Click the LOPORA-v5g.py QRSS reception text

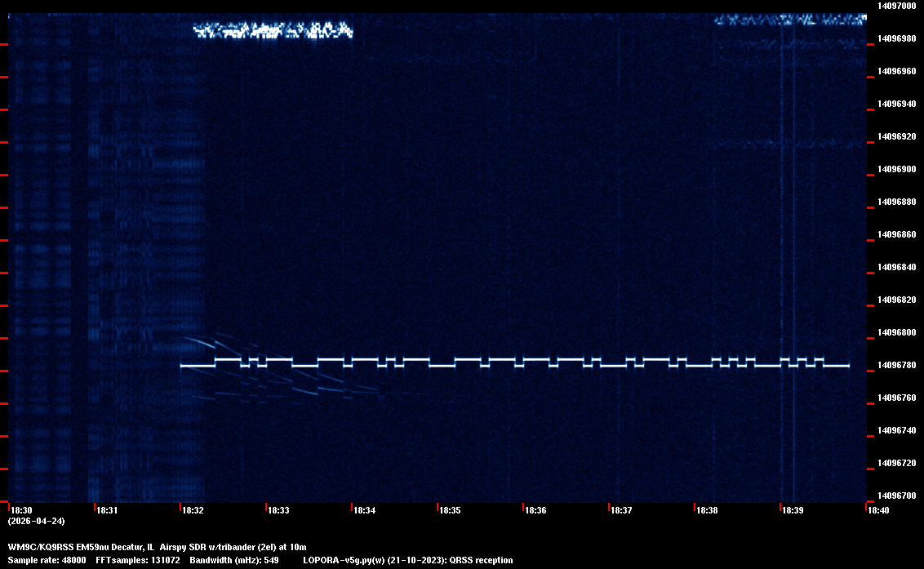point(407,560)
